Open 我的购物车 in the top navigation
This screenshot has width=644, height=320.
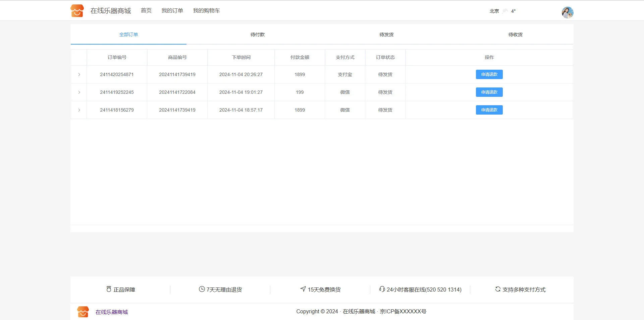tap(206, 11)
